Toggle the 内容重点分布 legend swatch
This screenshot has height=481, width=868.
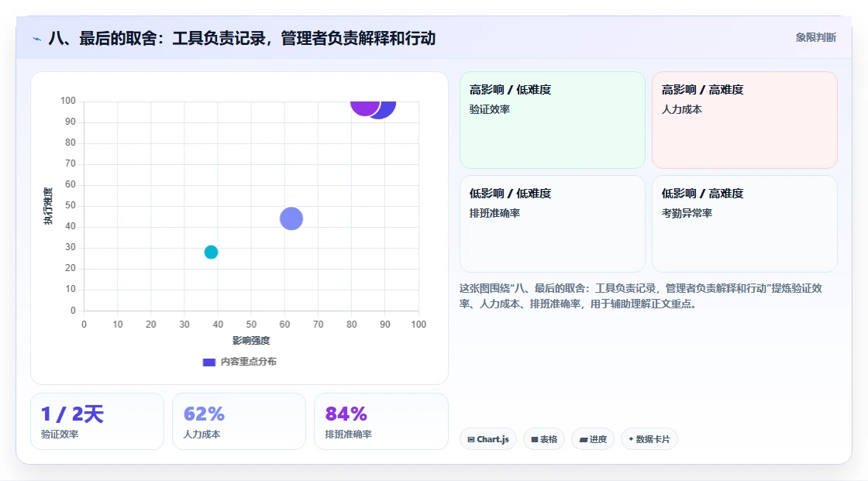(x=208, y=362)
